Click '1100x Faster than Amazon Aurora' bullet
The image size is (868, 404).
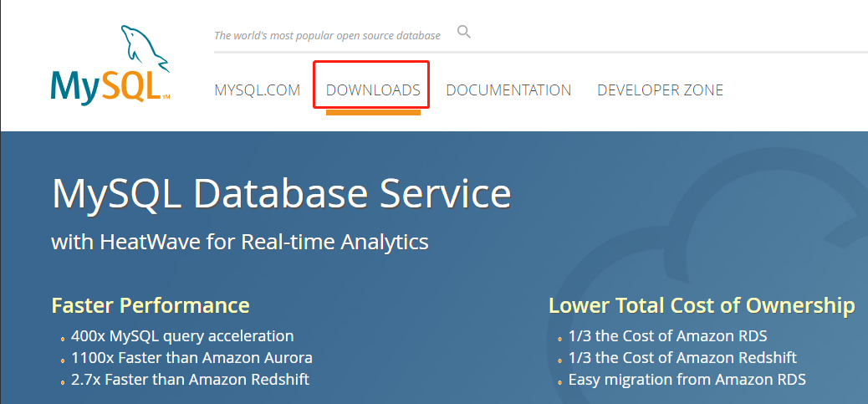click(x=191, y=358)
